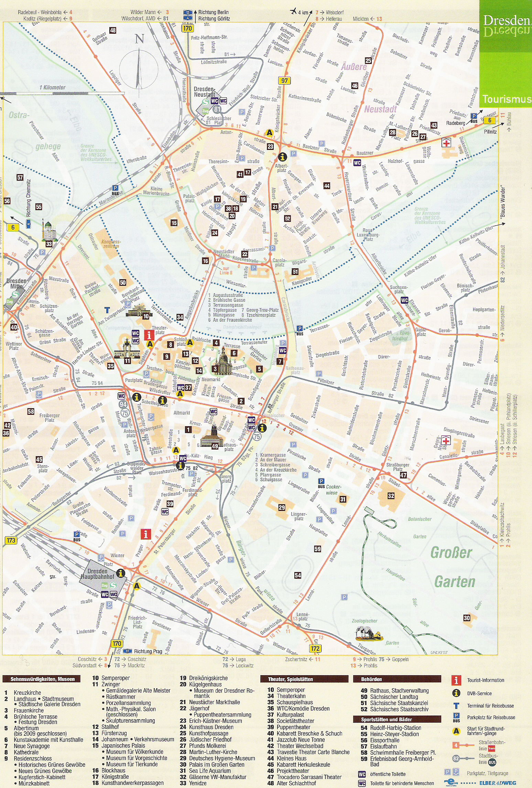532x788 pixels.
Task: Click the Sportstätten und Bäder header
Action: click(x=397, y=719)
